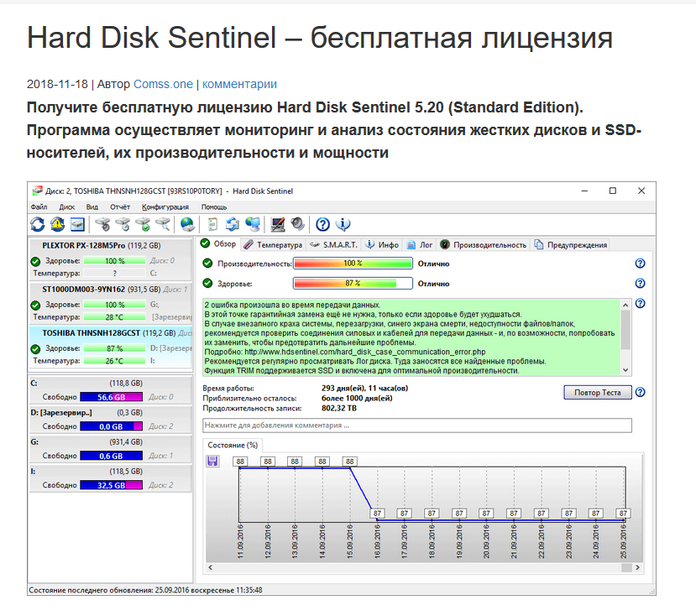Click the disk with clock toolbar icon
The image size is (696, 616).
point(123,225)
